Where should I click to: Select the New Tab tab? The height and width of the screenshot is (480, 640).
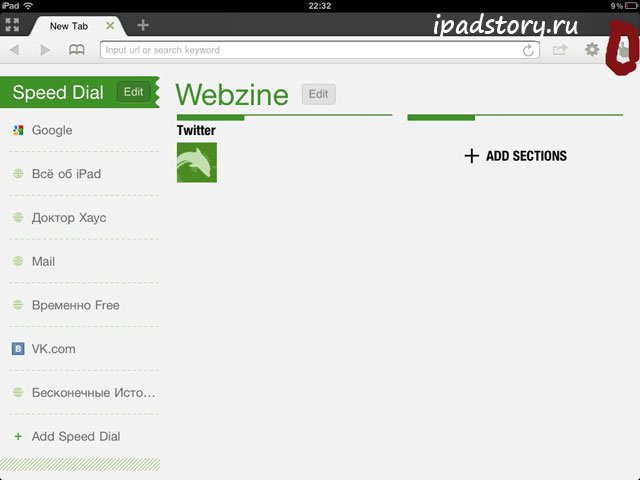click(x=69, y=26)
